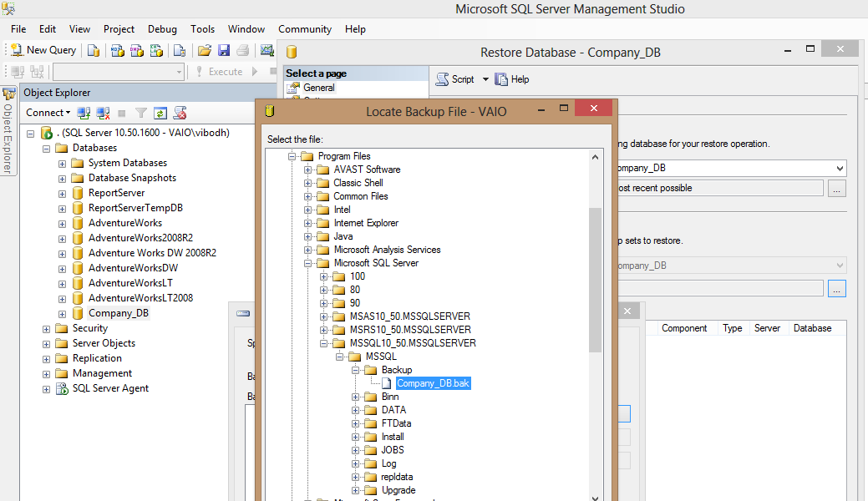
Task: Click the Stop icon with red X in Object Explorer
Action: pos(180,113)
